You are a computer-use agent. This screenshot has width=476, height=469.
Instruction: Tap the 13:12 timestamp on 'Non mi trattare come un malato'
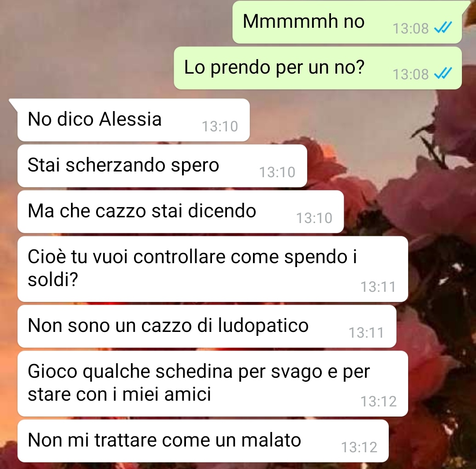(x=359, y=447)
